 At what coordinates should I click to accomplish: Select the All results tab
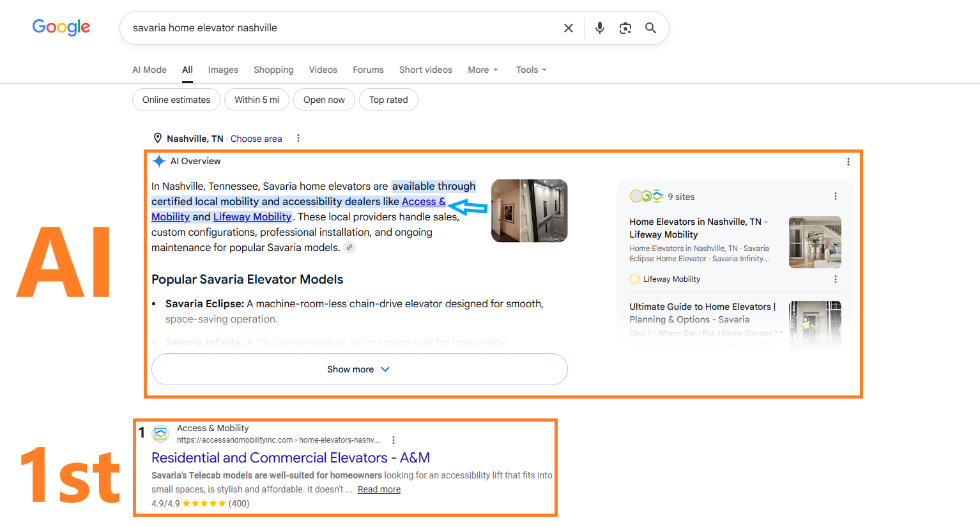point(187,70)
